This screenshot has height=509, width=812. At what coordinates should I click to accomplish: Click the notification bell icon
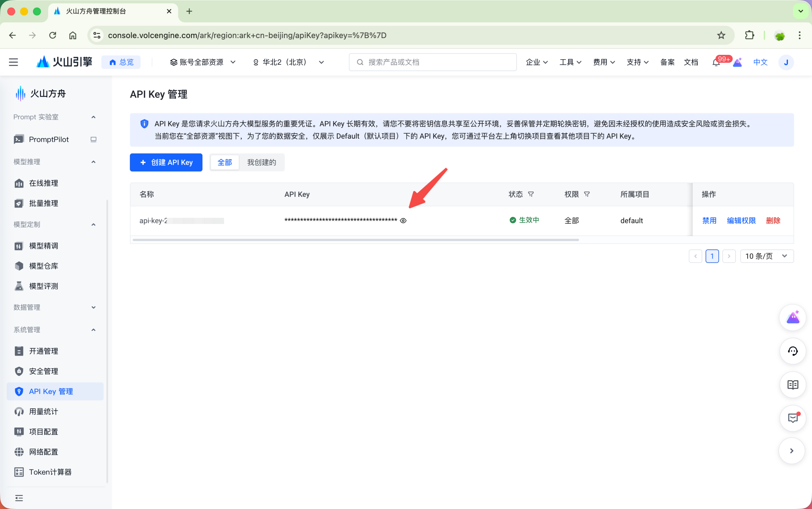tap(716, 63)
